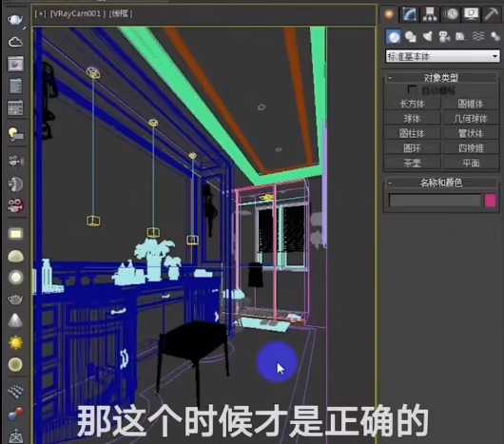Click the 圆环 torus button

click(413, 148)
